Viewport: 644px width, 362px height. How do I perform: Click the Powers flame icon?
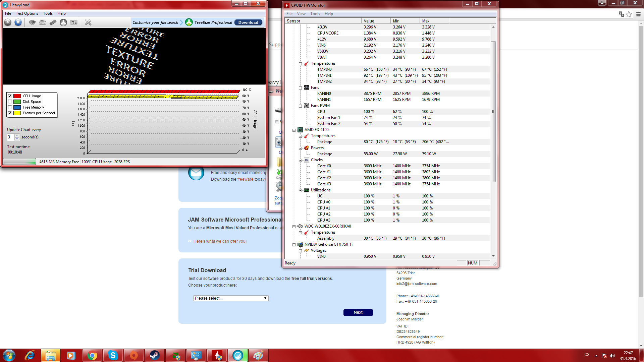click(x=306, y=148)
